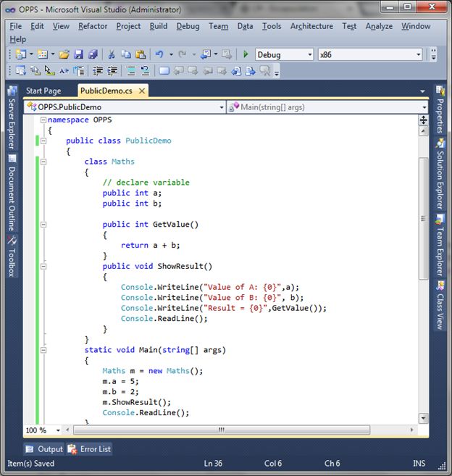Open the Error List panel tab
This screenshot has height=476, width=452.
coord(89,449)
